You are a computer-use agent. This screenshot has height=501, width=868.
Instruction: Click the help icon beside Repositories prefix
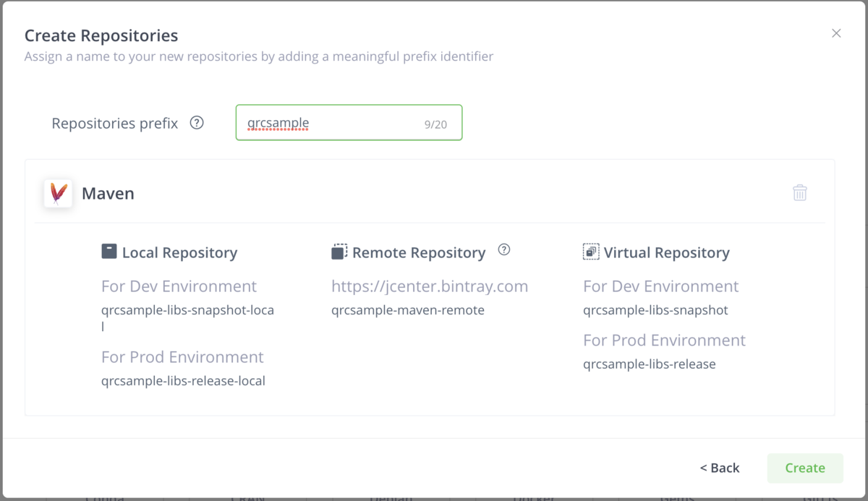[x=197, y=123]
